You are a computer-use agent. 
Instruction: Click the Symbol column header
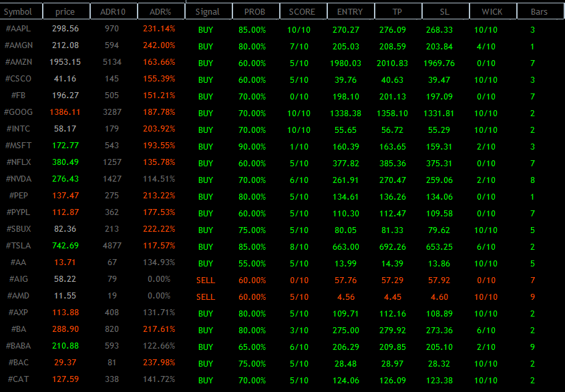coord(21,11)
